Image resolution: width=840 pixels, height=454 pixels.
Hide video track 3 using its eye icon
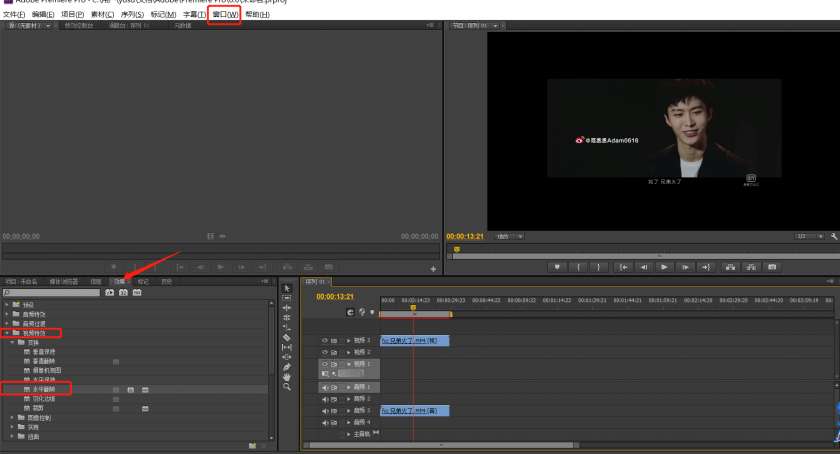(x=324, y=341)
